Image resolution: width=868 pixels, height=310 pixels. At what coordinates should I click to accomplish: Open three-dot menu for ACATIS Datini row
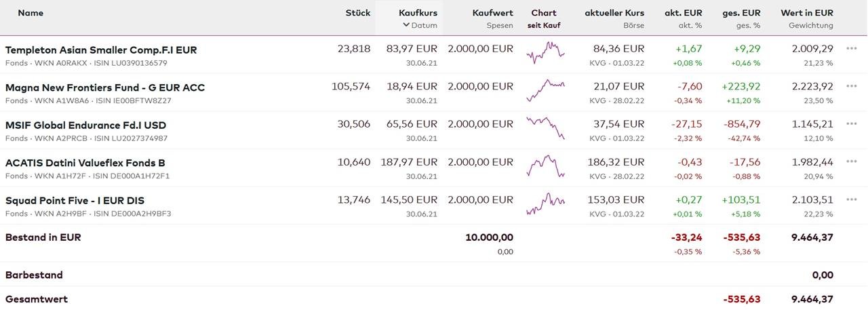(x=852, y=161)
